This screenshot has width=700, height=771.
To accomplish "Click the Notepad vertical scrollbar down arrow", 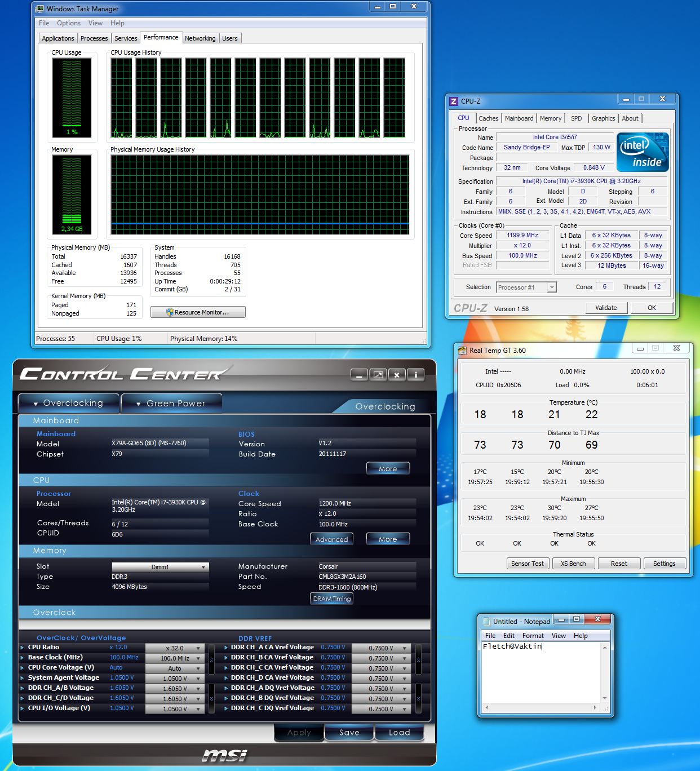I will point(605,698).
